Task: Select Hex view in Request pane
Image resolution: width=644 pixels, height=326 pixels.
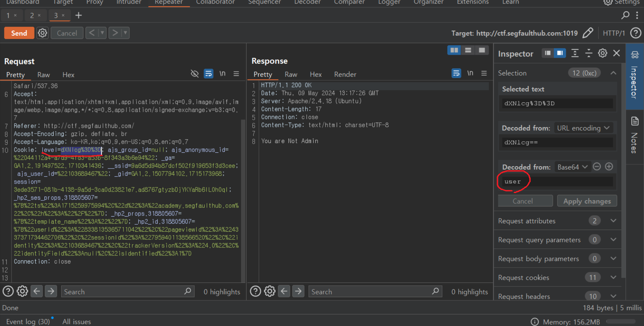Action: tap(68, 75)
